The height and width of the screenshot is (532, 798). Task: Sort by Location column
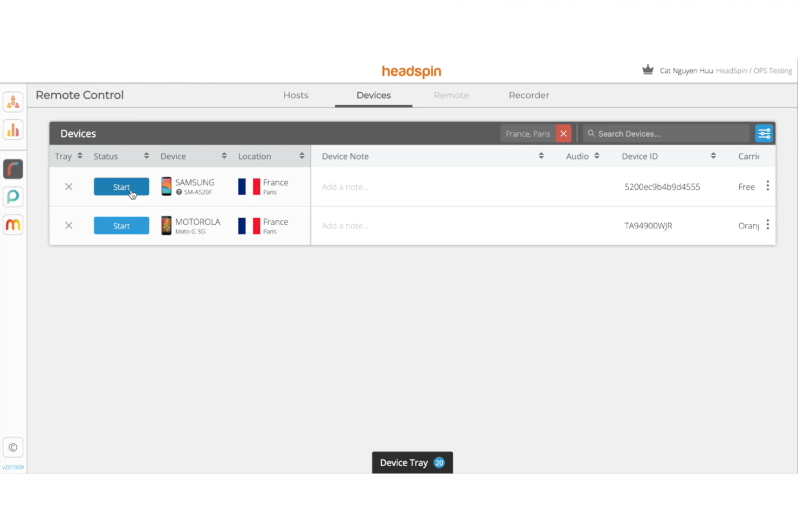(x=302, y=156)
